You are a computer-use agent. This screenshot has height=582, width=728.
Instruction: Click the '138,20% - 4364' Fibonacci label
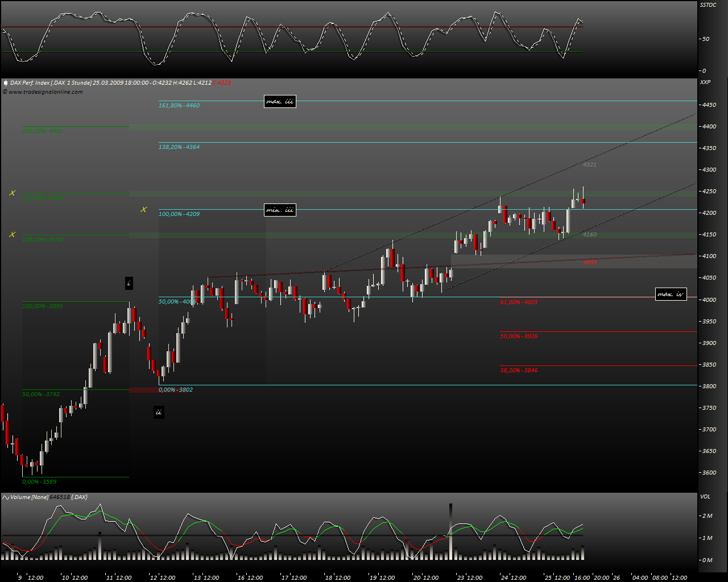179,147
